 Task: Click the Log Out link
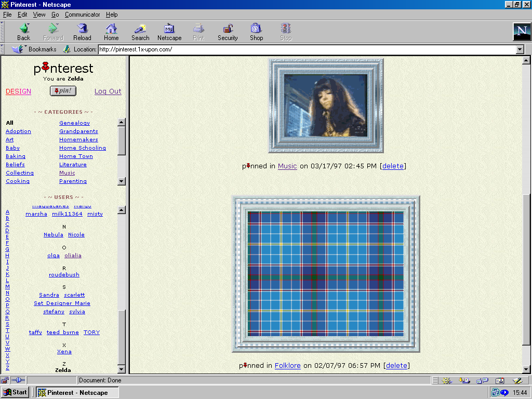(108, 91)
